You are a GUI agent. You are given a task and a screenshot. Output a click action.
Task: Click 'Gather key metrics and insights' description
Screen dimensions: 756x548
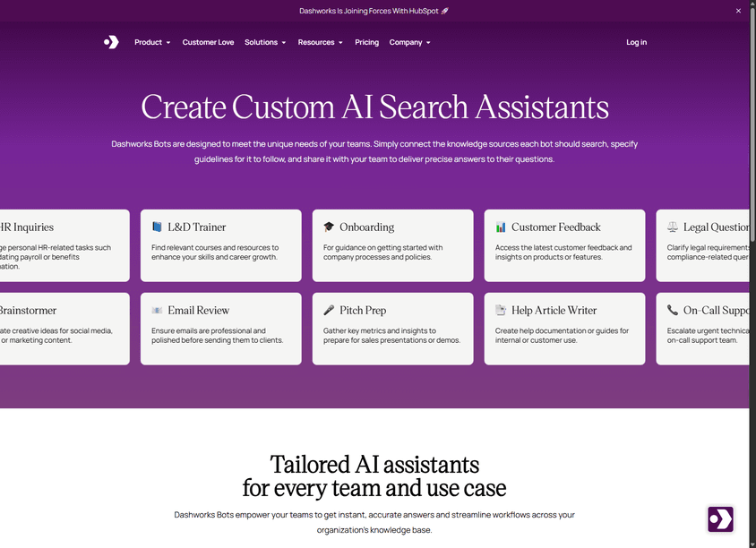coord(391,336)
